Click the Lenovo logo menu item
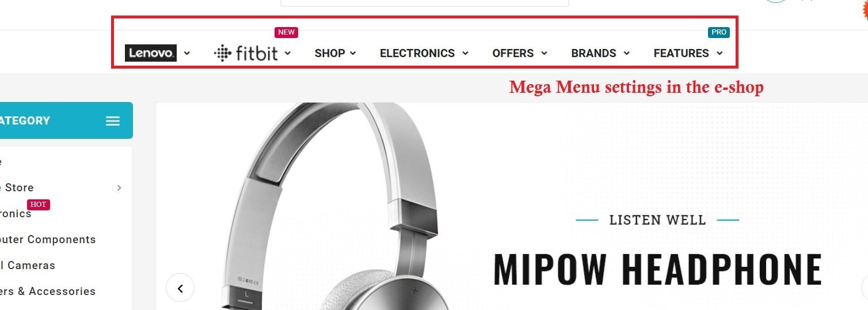The width and height of the screenshot is (868, 310). (151, 53)
